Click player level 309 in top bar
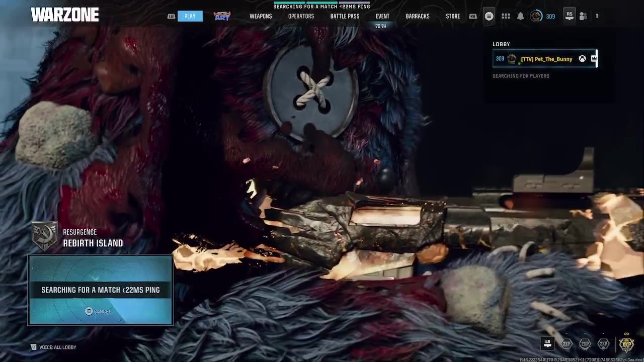644x362 pixels. click(550, 17)
